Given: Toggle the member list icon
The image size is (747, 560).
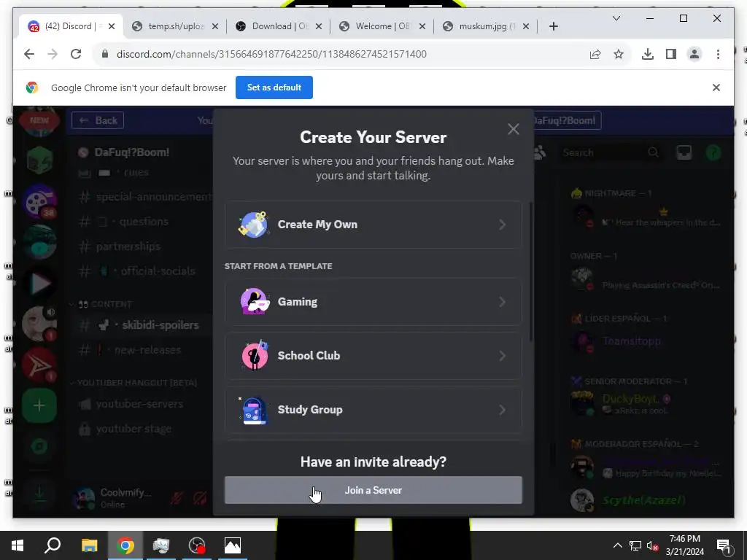Looking at the screenshot, I should [x=541, y=152].
